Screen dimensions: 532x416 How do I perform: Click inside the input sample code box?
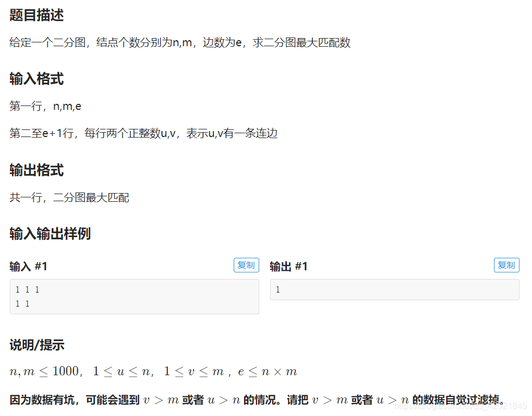click(x=133, y=296)
